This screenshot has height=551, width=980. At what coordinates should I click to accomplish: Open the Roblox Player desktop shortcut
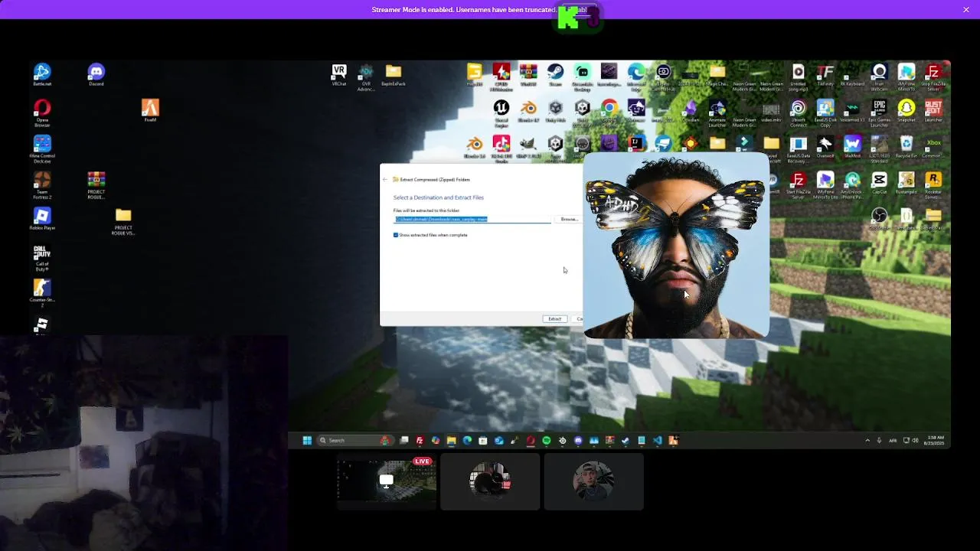[42, 218]
